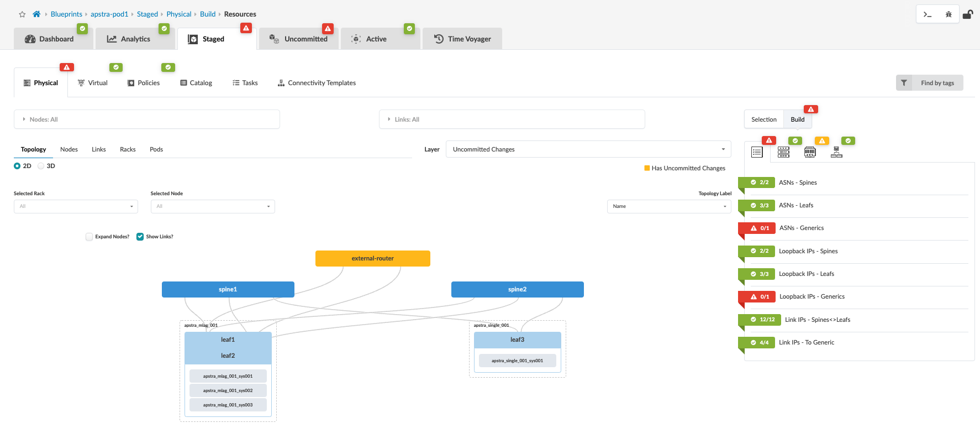Click the unlock padlock icon
The height and width of the screenshot is (433, 980).
tap(967, 14)
